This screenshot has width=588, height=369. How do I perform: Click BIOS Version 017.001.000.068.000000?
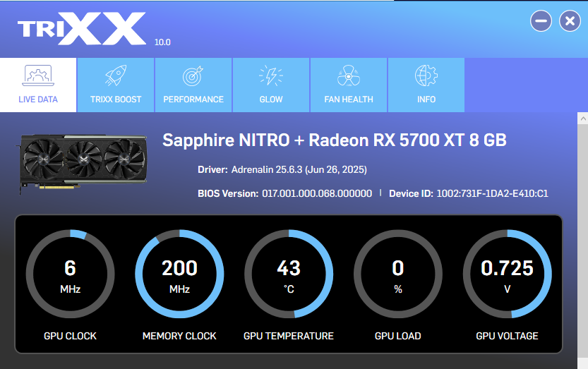[x=284, y=193]
